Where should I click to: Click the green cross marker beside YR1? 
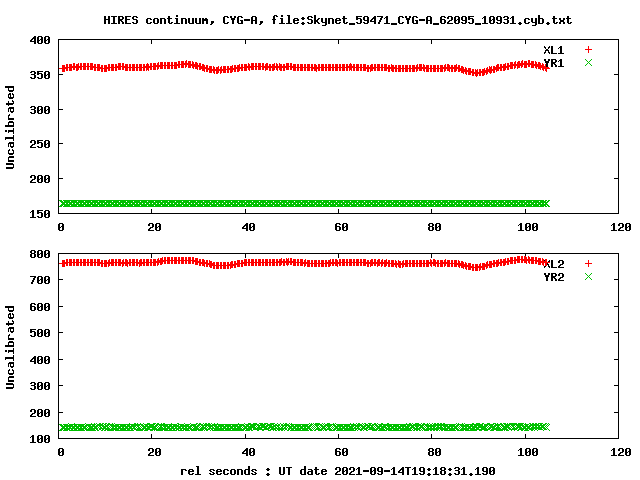(588, 62)
